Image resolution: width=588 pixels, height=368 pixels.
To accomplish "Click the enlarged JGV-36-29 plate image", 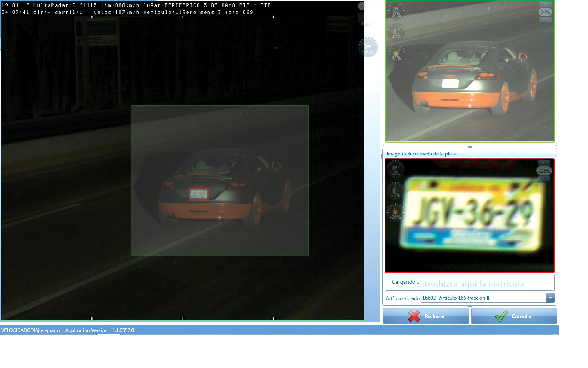I will click(x=470, y=215).
